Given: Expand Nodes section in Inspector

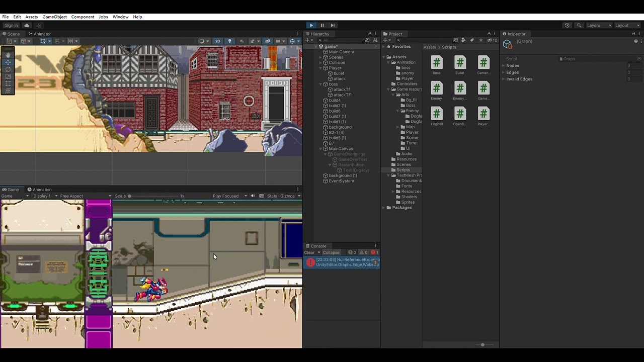Looking at the screenshot, I should pos(503,65).
